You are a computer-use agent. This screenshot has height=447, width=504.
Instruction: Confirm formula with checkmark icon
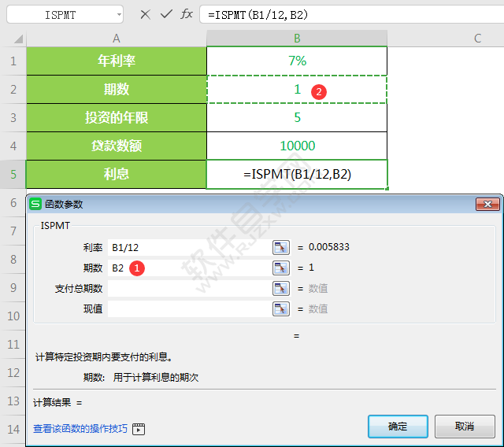tap(166, 14)
